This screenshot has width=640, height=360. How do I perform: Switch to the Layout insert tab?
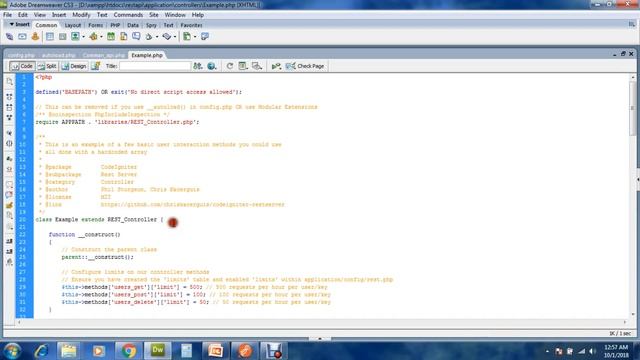point(73,25)
